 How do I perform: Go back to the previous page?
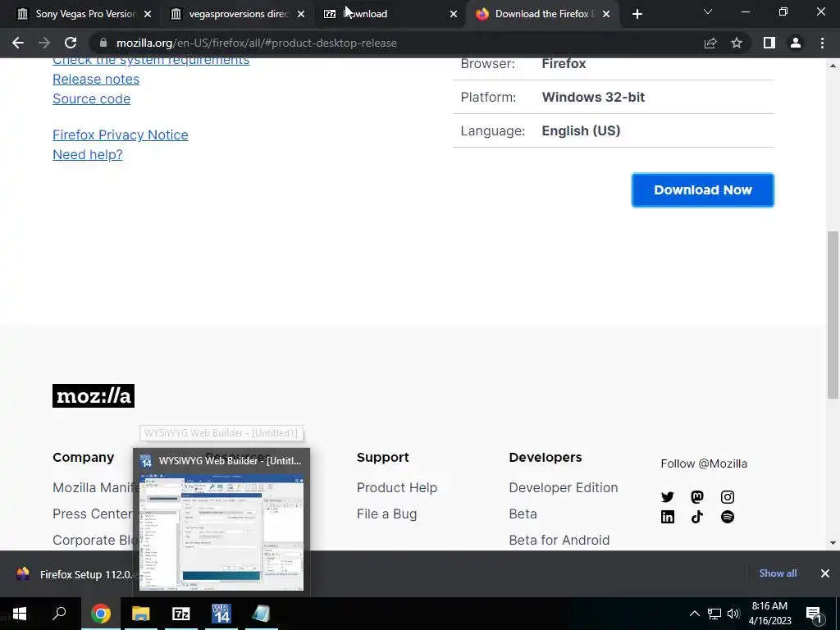pos(18,43)
